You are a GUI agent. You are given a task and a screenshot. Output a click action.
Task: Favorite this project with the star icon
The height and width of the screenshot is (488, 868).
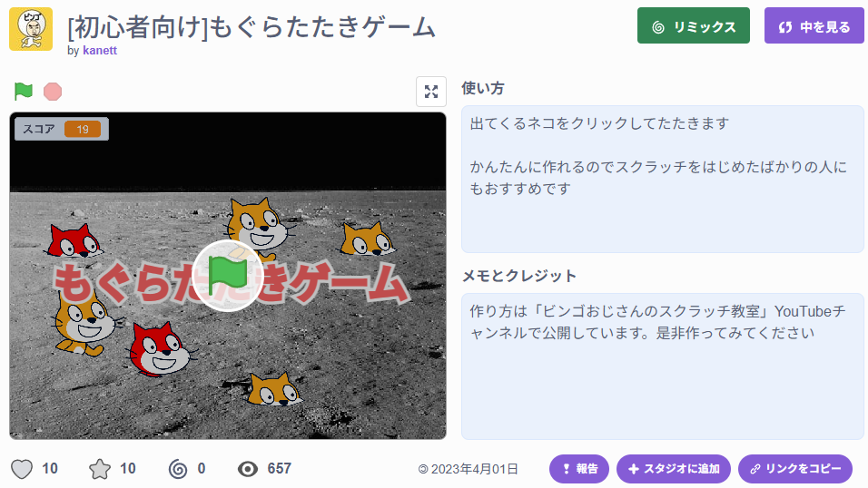tap(100, 469)
